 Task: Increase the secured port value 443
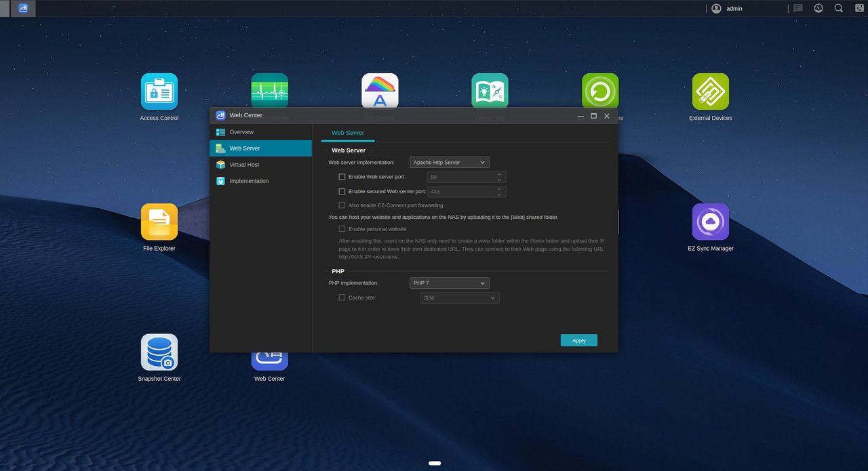click(500, 189)
